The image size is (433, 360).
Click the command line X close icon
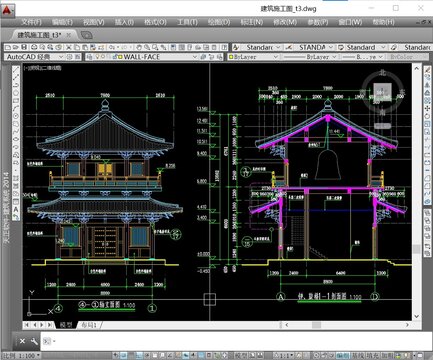pos(22,341)
